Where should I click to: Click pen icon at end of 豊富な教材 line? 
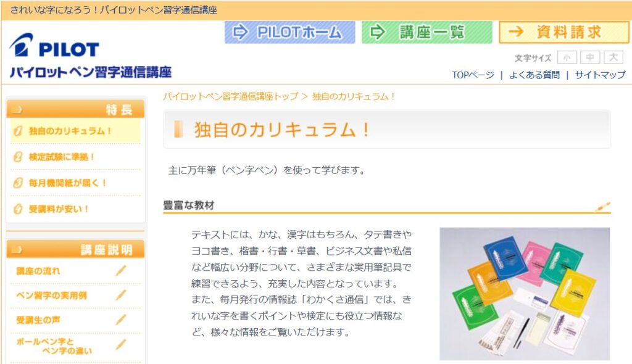point(602,207)
